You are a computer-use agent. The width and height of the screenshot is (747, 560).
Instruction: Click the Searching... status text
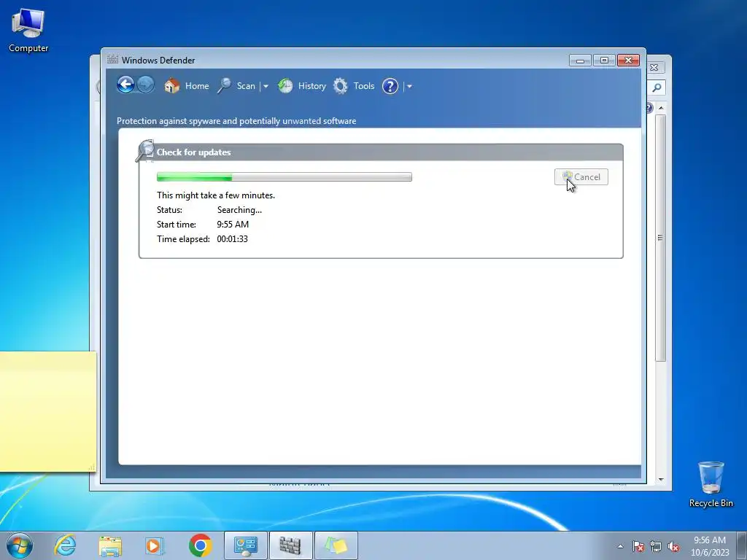click(x=239, y=210)
